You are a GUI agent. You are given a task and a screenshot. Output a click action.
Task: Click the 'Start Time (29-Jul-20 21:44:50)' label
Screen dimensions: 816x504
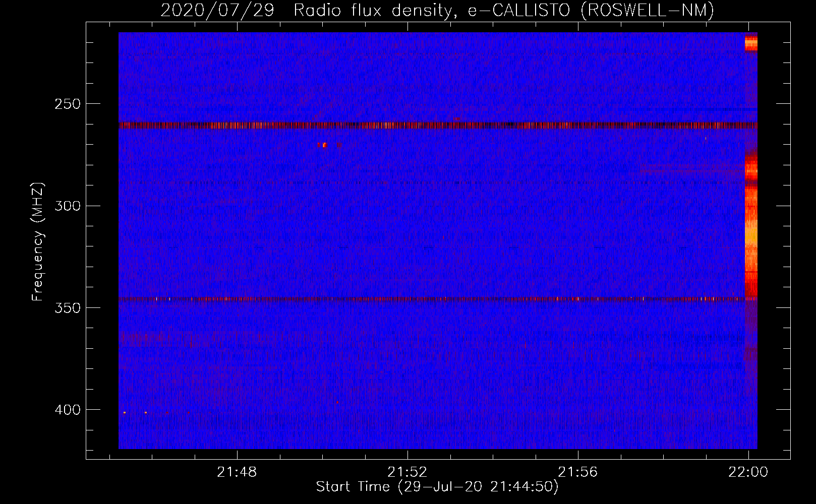coord(437,487)
